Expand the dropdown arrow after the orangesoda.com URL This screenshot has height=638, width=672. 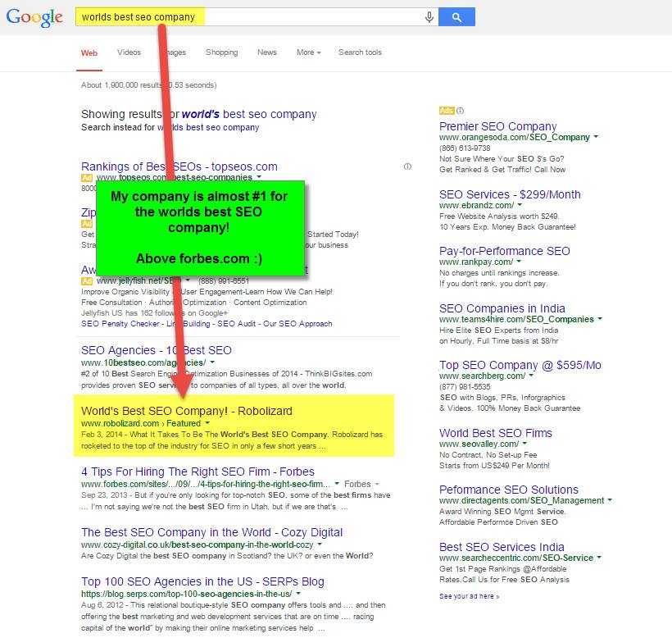coord(596,137)
